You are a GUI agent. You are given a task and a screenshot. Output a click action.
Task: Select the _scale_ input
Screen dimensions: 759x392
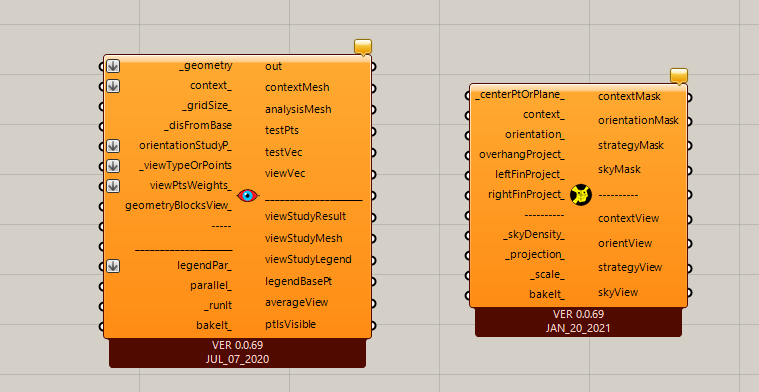(547, 274)
